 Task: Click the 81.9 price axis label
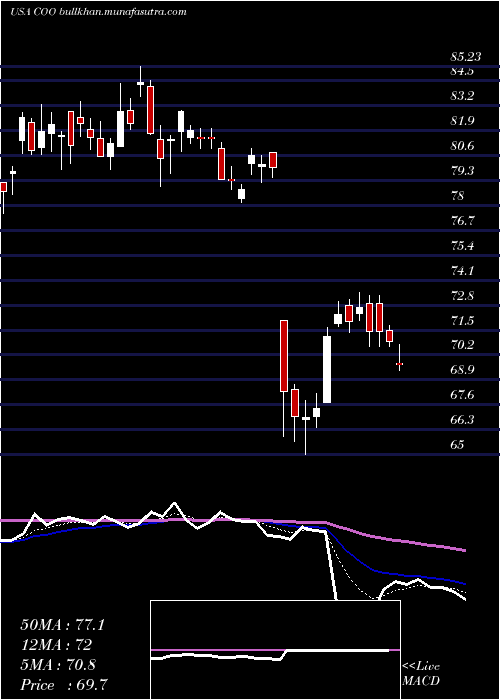tap(462, 121)
